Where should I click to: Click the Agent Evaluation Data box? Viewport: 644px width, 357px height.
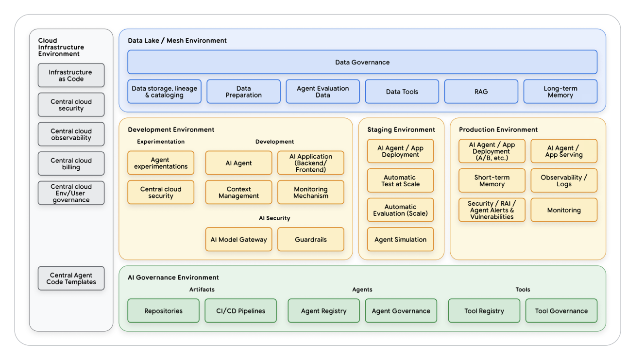tap(322, 91)
